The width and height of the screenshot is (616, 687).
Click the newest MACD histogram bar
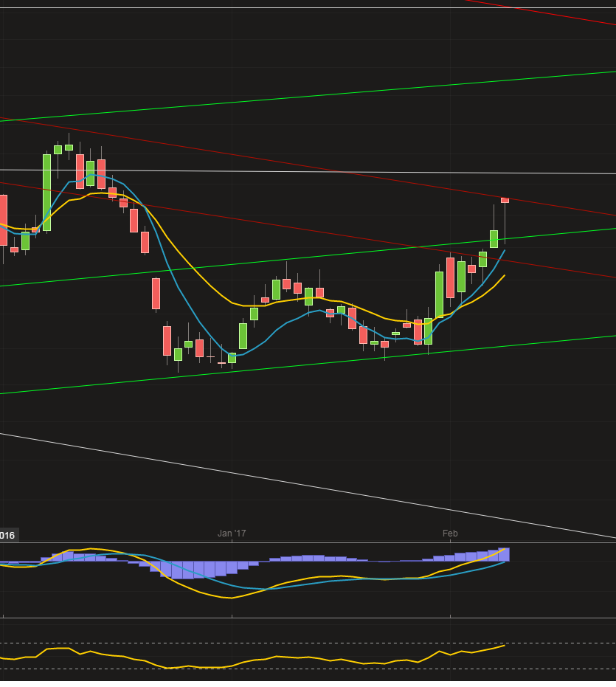(x=505, y=555)
